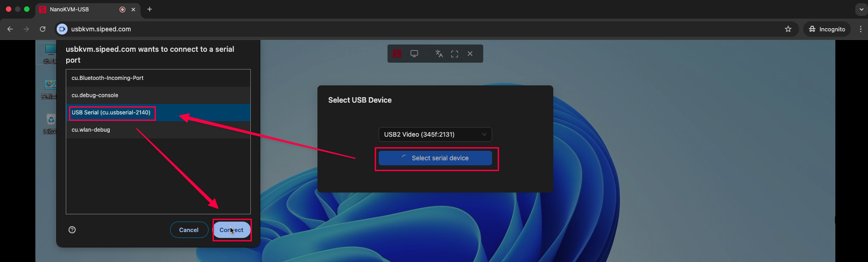Screen dimensions: 868x262
Task: Open the monitor video settings icon
Action: pyautogui.click(x=414, y=54)
